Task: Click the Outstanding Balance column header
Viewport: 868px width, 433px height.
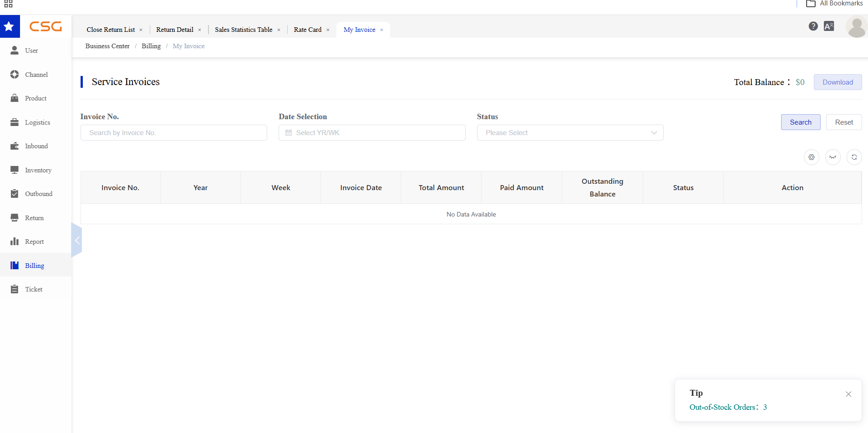Action: coord(602,188)
